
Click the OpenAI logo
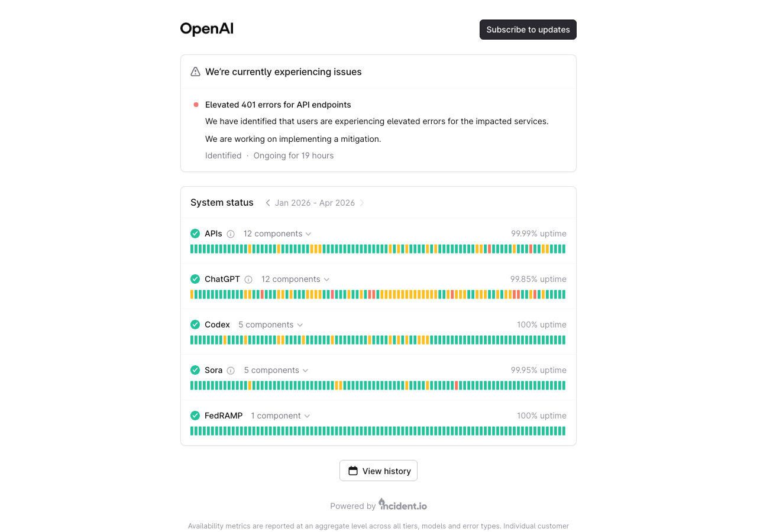click(x=206, y=29)
